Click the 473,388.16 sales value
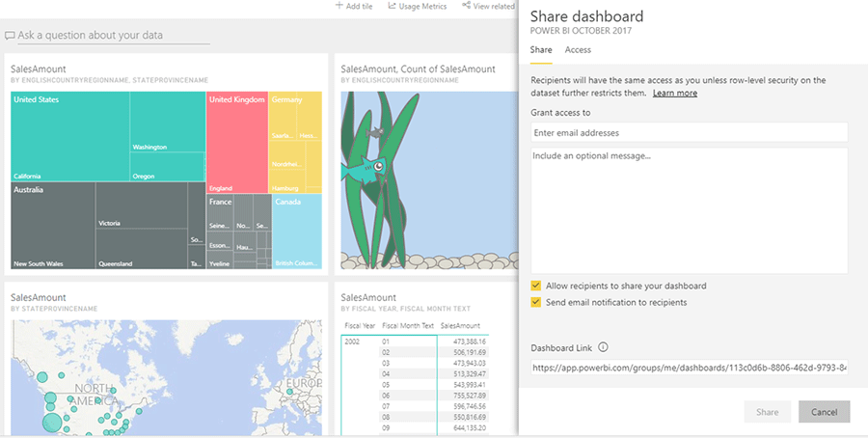This screenshot has width=868, height=438. point(470,342)
